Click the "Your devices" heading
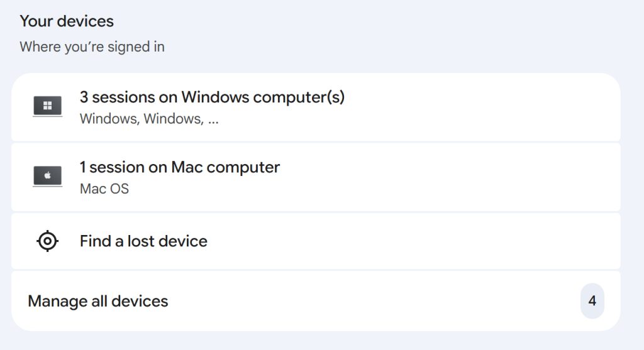This screenshot has width=644, height=350. [67, 21]
